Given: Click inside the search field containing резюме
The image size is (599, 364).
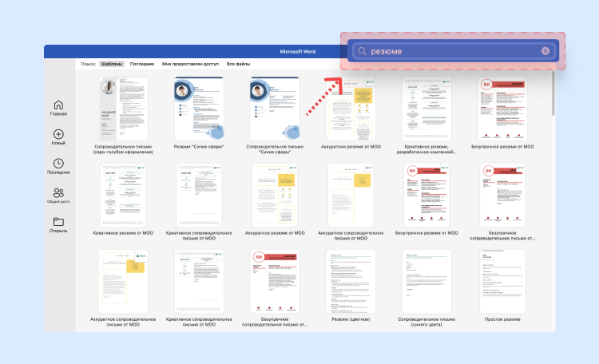Looking at the screenshot, I should click(451, 51).
